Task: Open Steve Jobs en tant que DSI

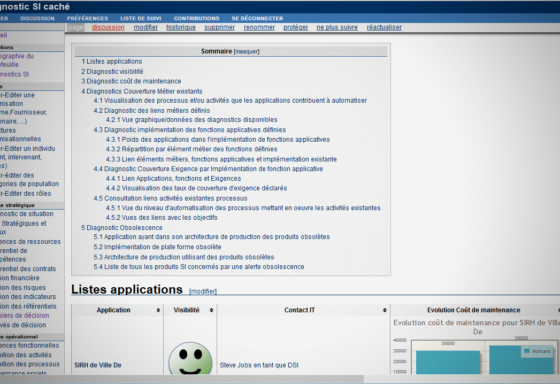Action: tap(259, 365)
